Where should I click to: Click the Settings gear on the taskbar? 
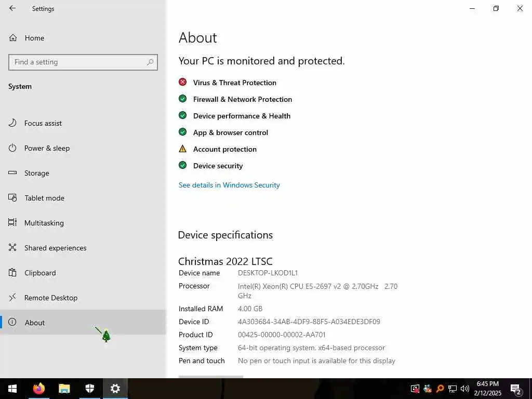[115, 389]
